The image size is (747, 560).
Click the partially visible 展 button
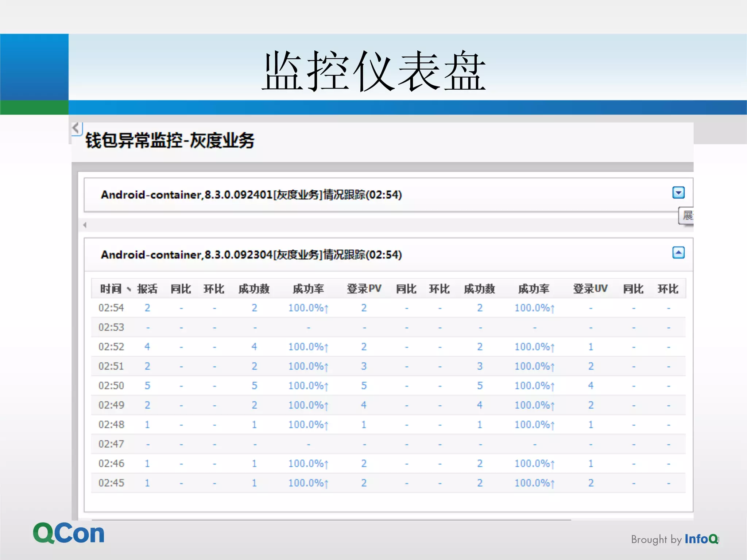tap(686, 215)
